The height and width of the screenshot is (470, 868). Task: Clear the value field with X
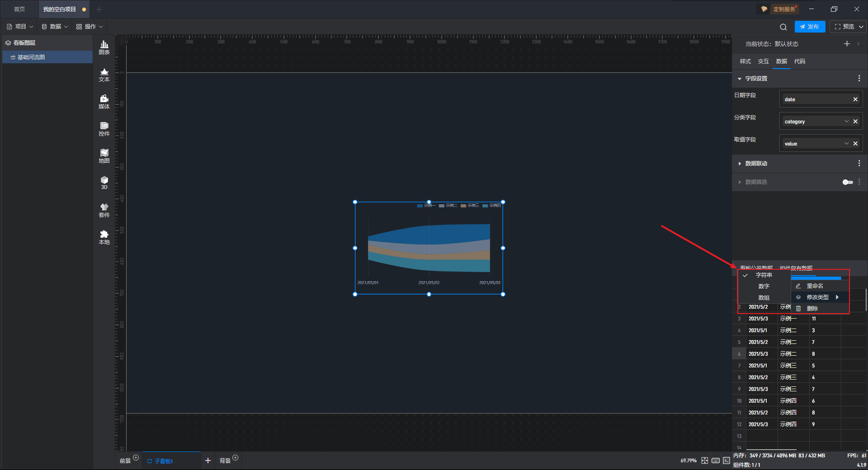pos(855,144)
